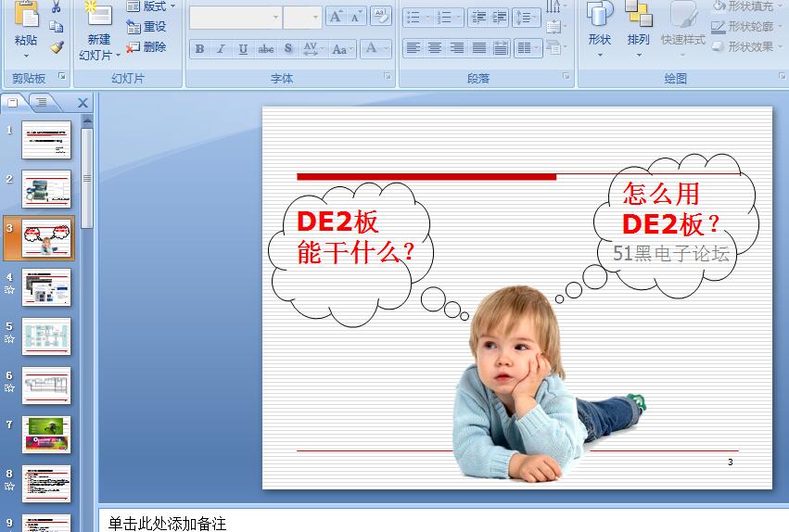
Task: Select slide 6 thumbnail
Action: (x=46, y=386)
